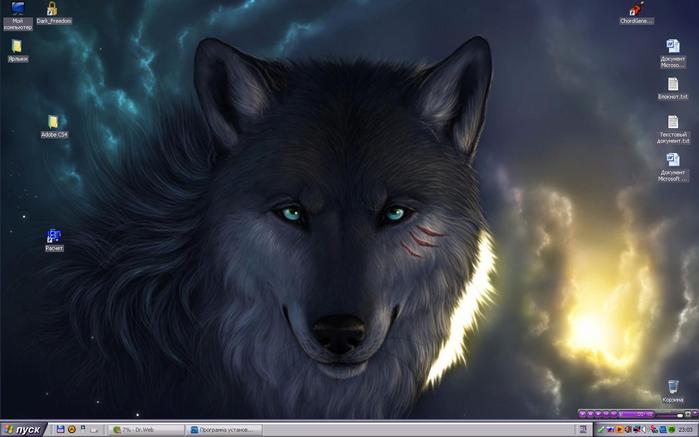This screenshot has height=437, width=699.
Task: Click the purple mini-player track display
Action: pyautogui.click(x=636, y=414)
